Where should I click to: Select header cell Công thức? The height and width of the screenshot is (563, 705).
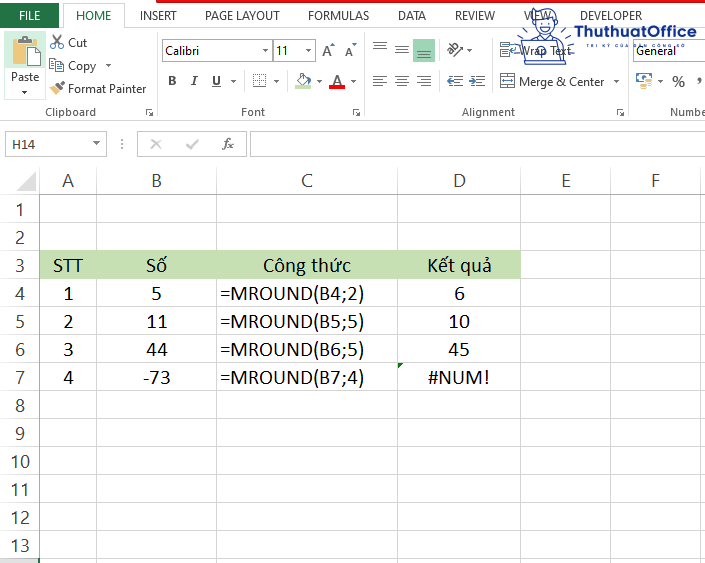[x=307, y=265]
